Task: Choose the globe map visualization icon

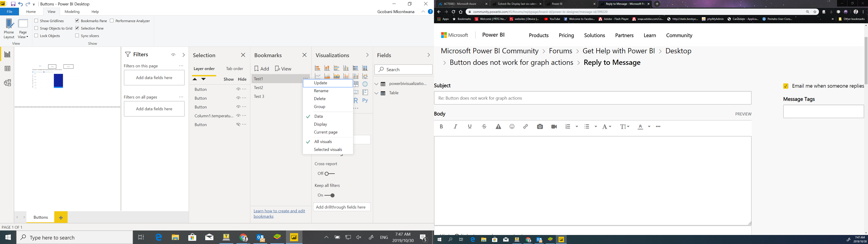Action: (365, 84)
